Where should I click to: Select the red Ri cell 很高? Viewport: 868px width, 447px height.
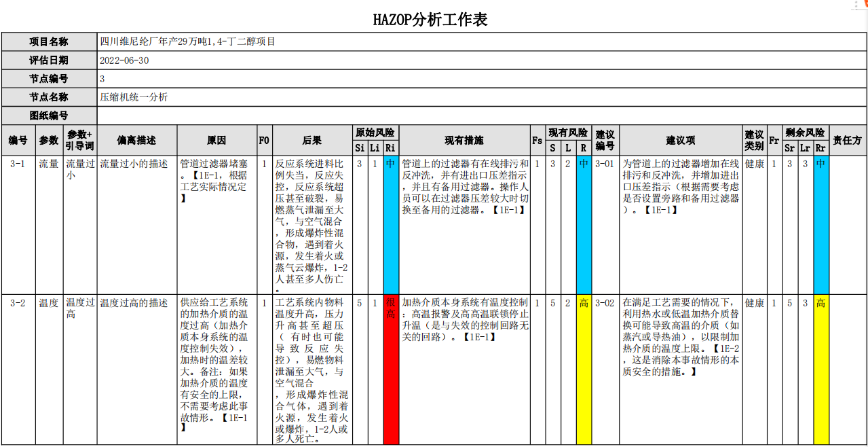(x=391, y=370)
